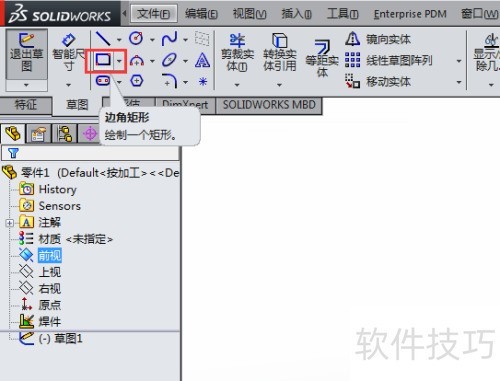500x381 pixels.
Task: Select the Straight Slot tool
Action: [x=103, y=81]
